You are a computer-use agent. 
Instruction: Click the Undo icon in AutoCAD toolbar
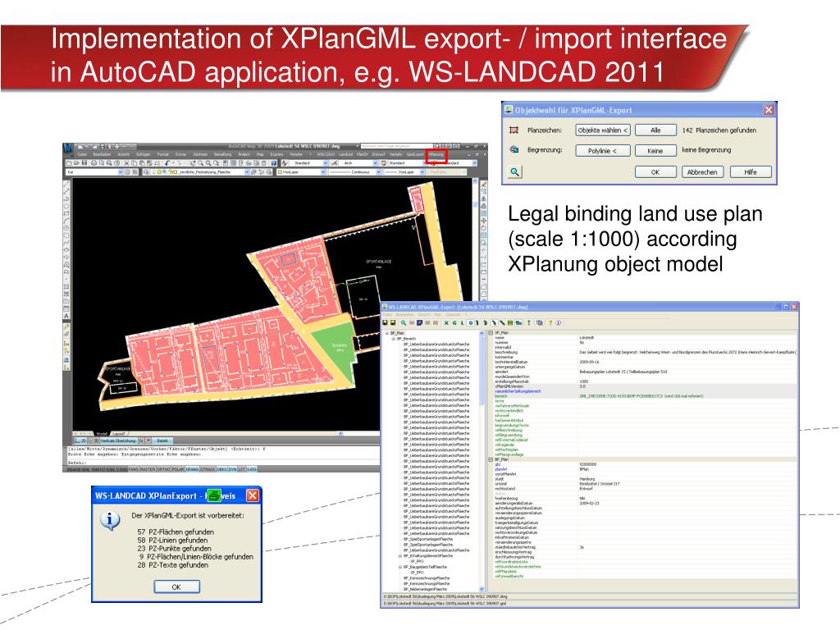[167, 163]
